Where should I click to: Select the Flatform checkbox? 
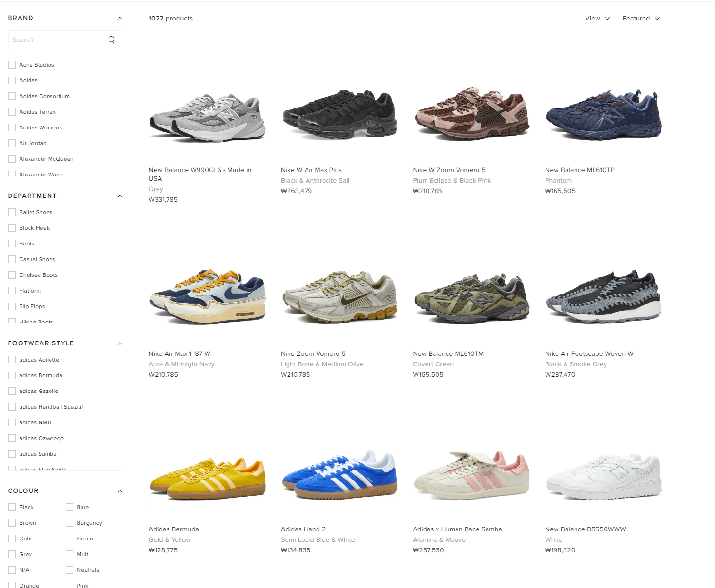click(x=12, y=291)
